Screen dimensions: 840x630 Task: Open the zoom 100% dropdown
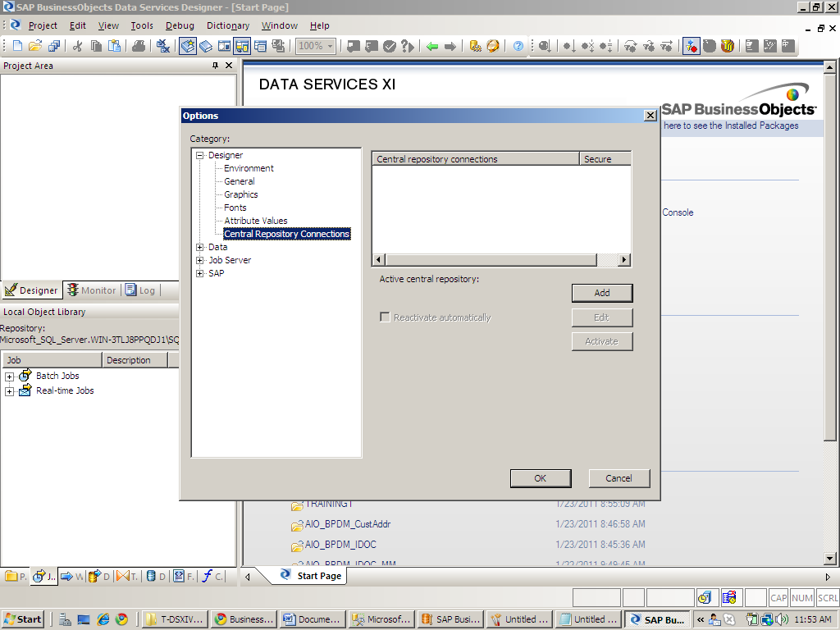tap(330, 46)
